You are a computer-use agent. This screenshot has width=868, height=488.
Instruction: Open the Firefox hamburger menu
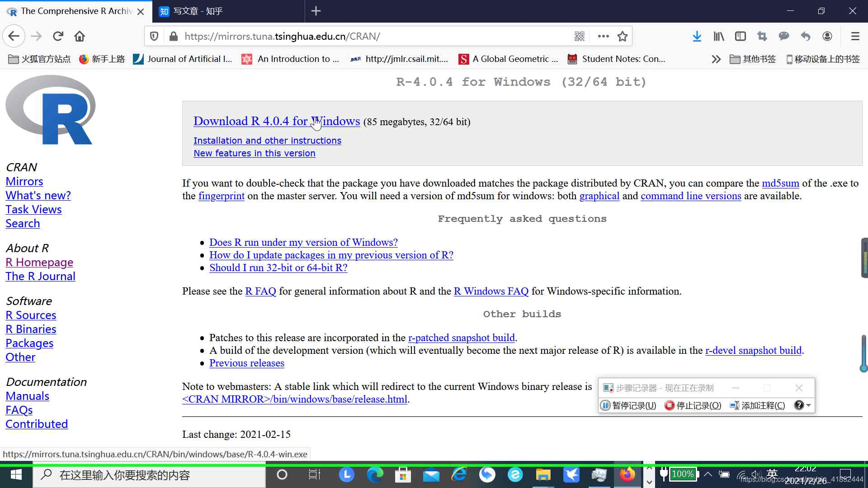point(855,36)
